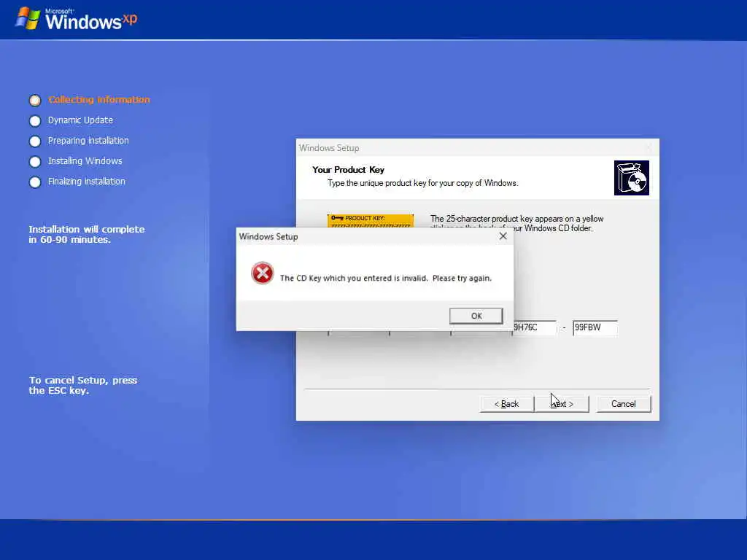Go to the previous step with Back
Image resolution: width=747 pixels, height=560 pixels.
tap(506, 404)
